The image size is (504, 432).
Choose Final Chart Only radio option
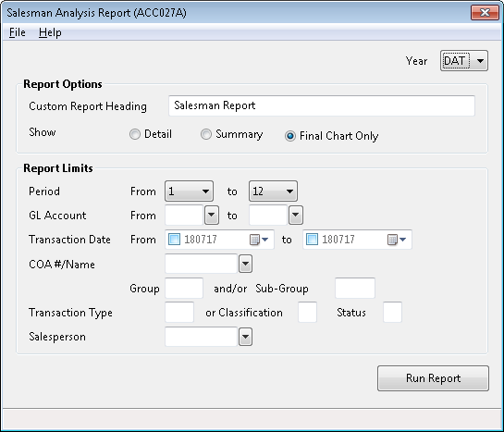[290, 136]
